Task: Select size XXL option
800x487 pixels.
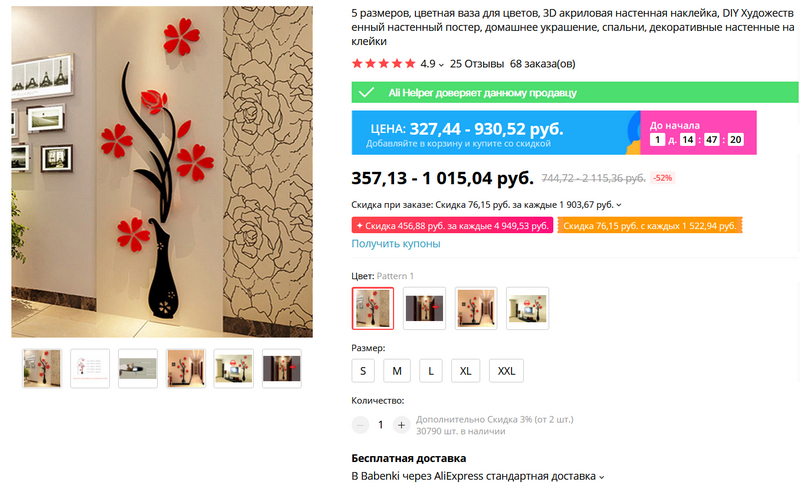Action: (x=506, y=371)
